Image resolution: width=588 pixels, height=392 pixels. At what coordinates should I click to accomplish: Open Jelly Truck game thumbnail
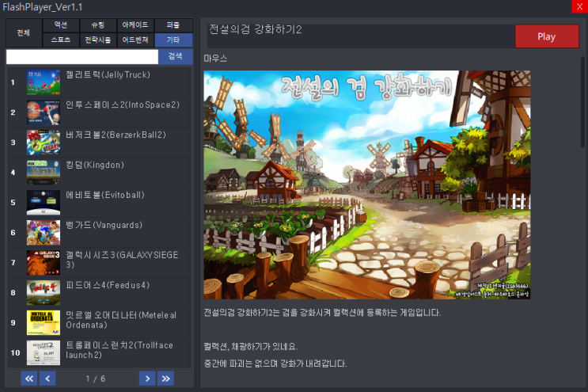click(x=44, y=82)
